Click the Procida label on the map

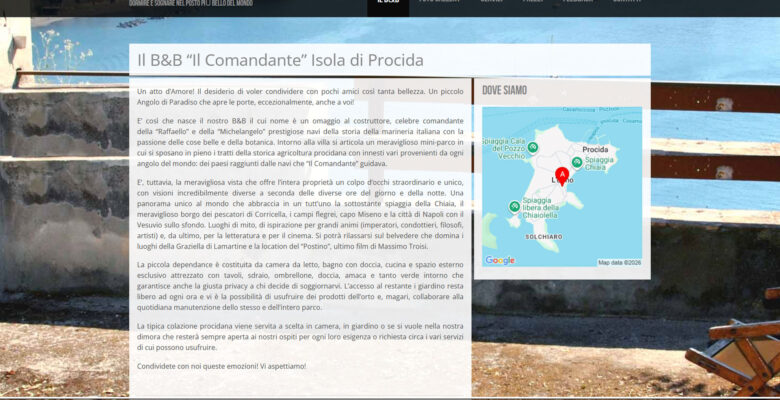[595, 149]
